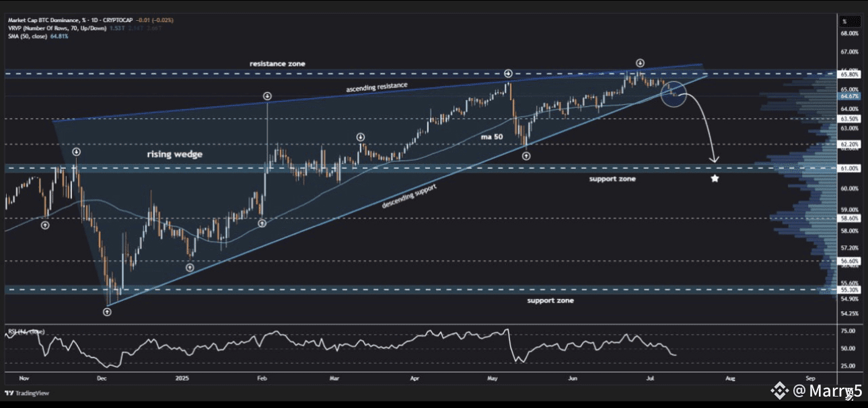
Task: Click the 56.60% price level tag
Action: pos(849,260)
